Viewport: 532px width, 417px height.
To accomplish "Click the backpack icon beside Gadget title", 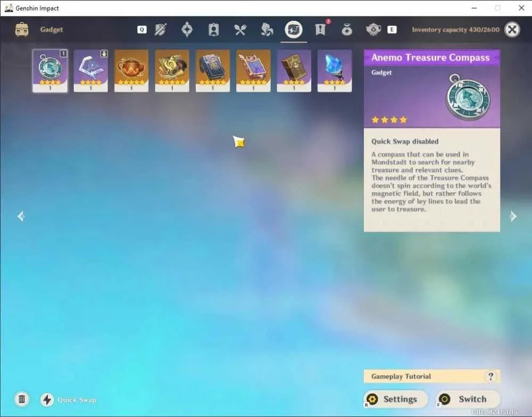I will 22,29.
